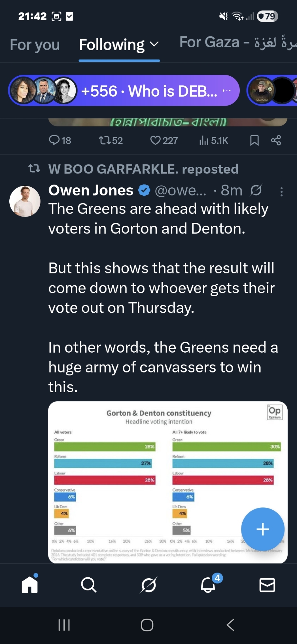Open the Search magnifier icon
This screenshot has width=297, height=644.
[x=89, y=584]
